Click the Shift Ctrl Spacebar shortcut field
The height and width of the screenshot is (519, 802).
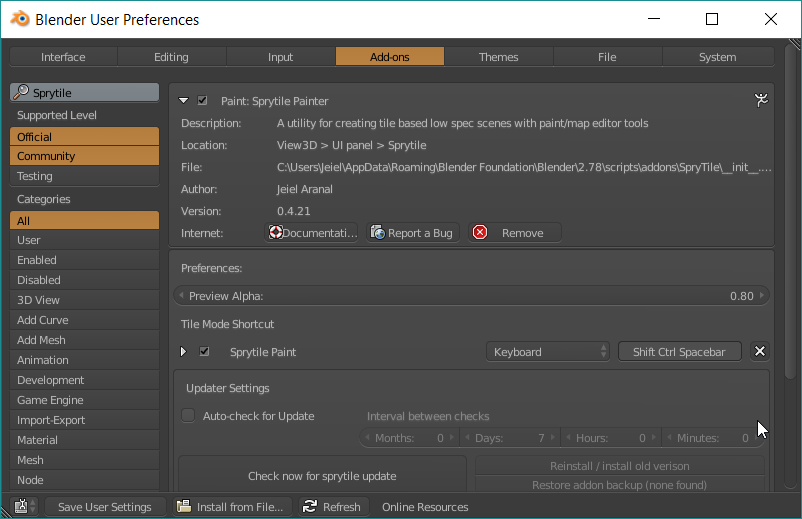679,352
